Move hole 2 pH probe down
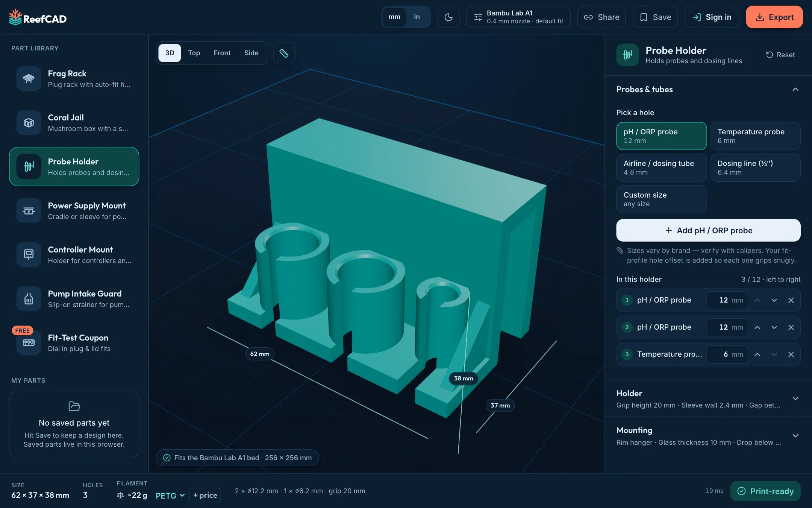Viewport: 812px width, 508px height. point(774,327)
